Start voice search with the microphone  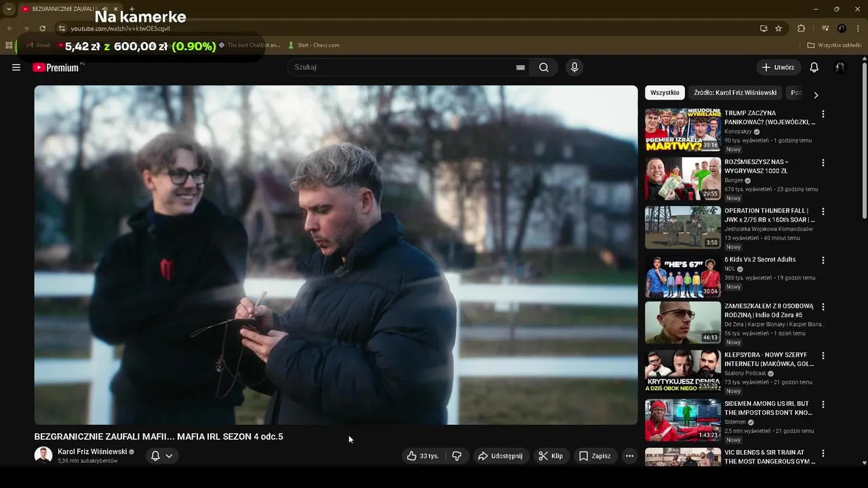coord(574,67)
